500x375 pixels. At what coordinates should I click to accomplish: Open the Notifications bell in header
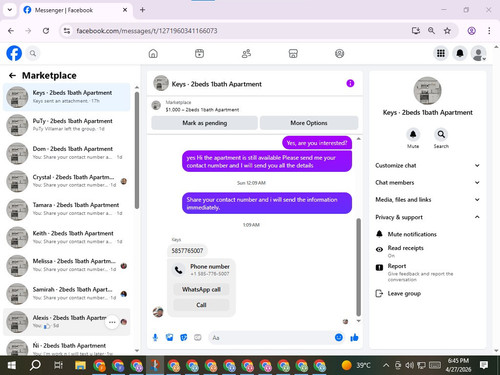(460, 53)
